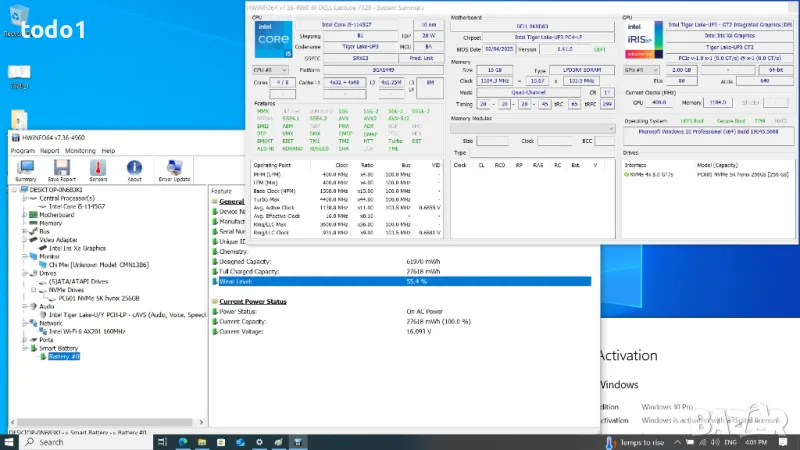Click the Windows Start button
800x450 pixels.
tap(8, 441)
